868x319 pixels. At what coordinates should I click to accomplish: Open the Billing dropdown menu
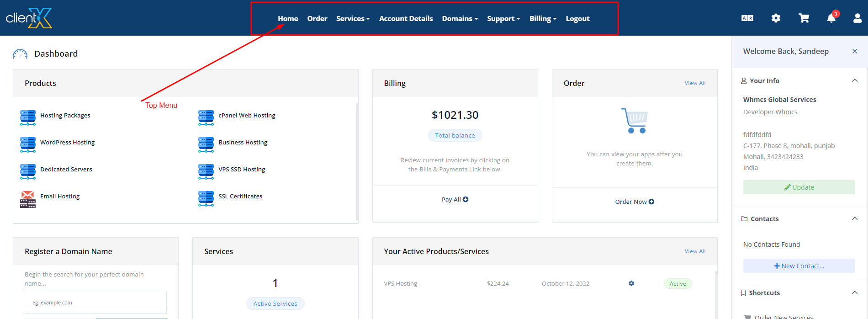(x=543, y=19)
